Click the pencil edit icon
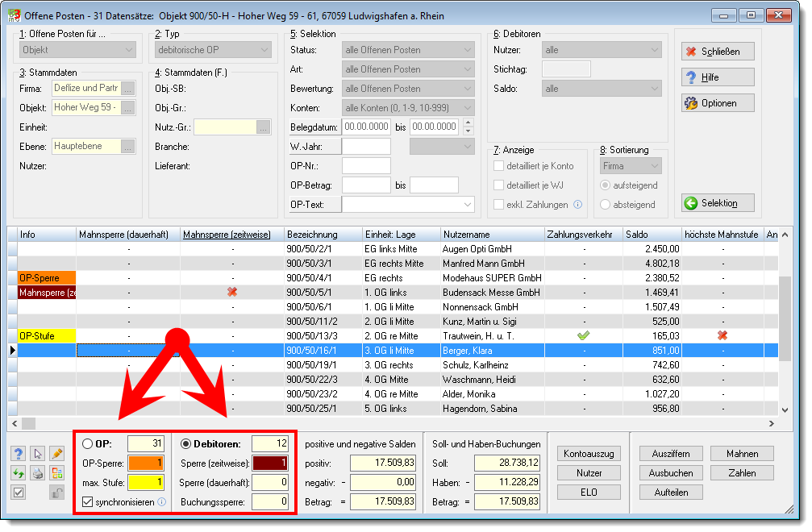 pos(57,454)
